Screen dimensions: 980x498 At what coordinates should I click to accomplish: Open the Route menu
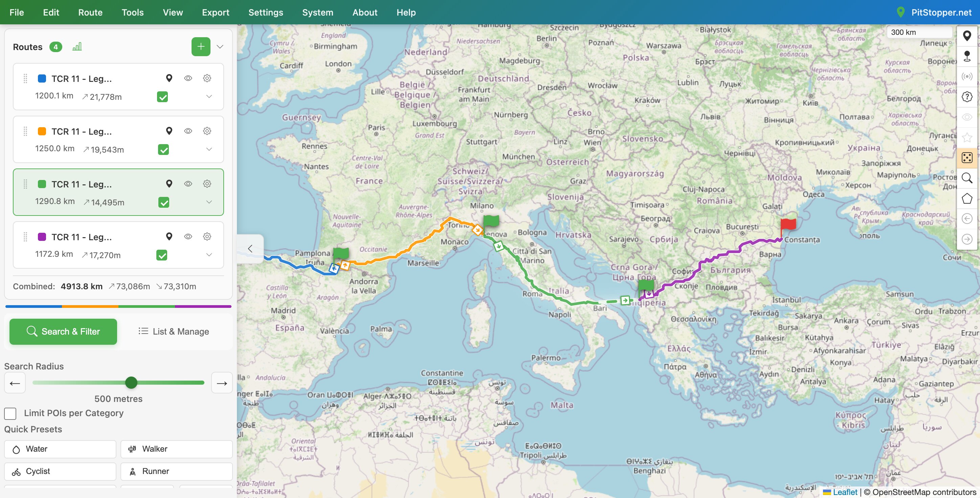coord(90,12)
